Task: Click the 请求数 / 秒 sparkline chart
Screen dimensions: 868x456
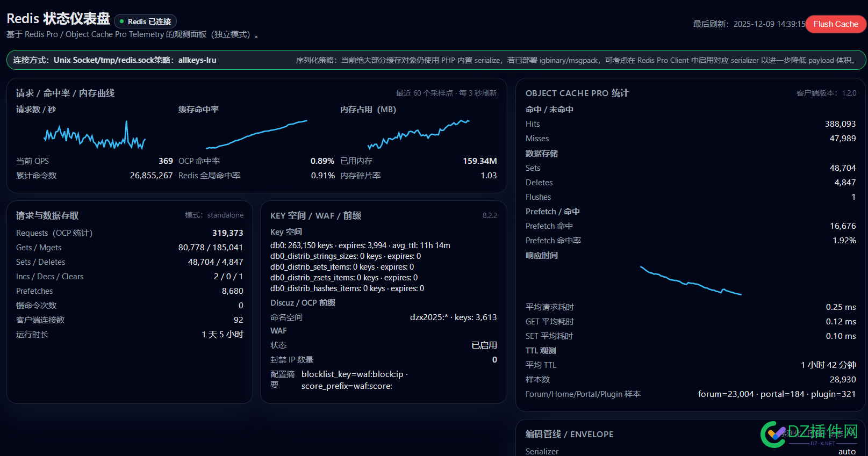Action: pyautogui.click(x=95, y=135)
